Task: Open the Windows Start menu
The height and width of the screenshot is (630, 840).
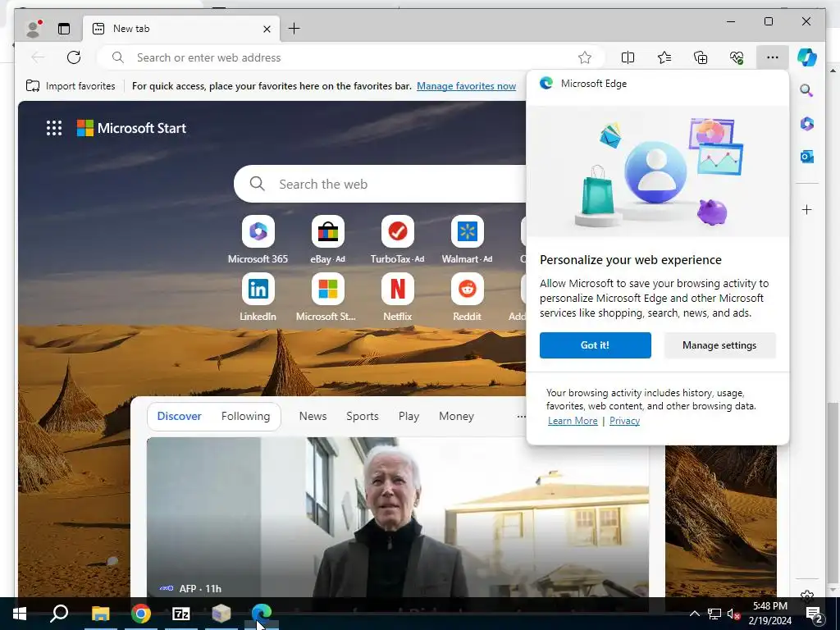Action: (20, 614)
